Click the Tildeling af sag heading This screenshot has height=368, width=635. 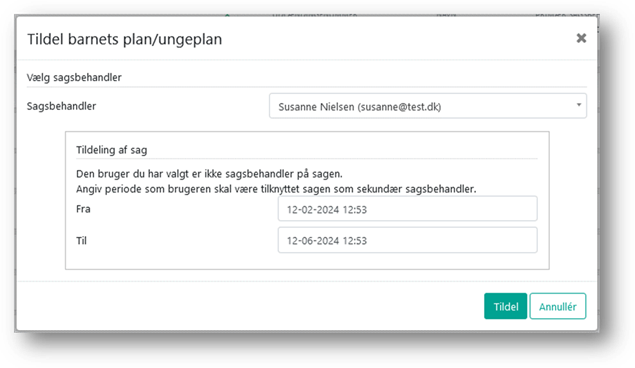(x=112, y=150)
